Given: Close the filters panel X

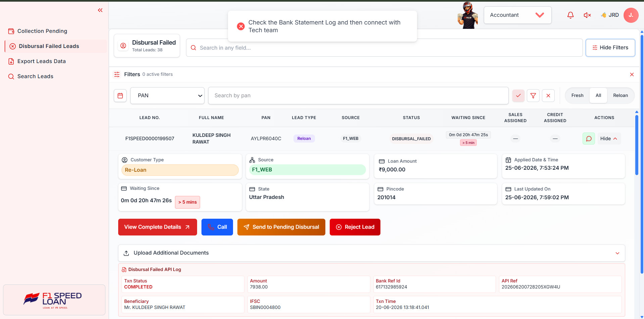Looking at the screenshot, I should point(632,74).
